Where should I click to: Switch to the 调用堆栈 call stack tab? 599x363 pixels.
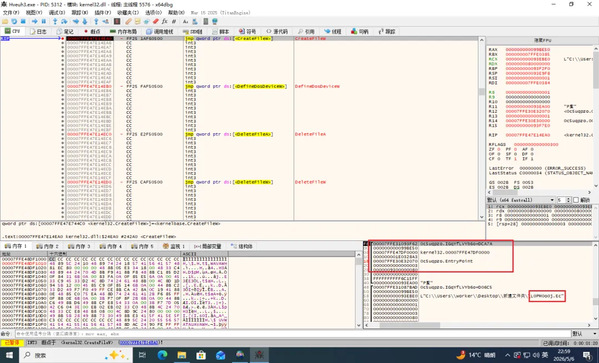point(160,31)
